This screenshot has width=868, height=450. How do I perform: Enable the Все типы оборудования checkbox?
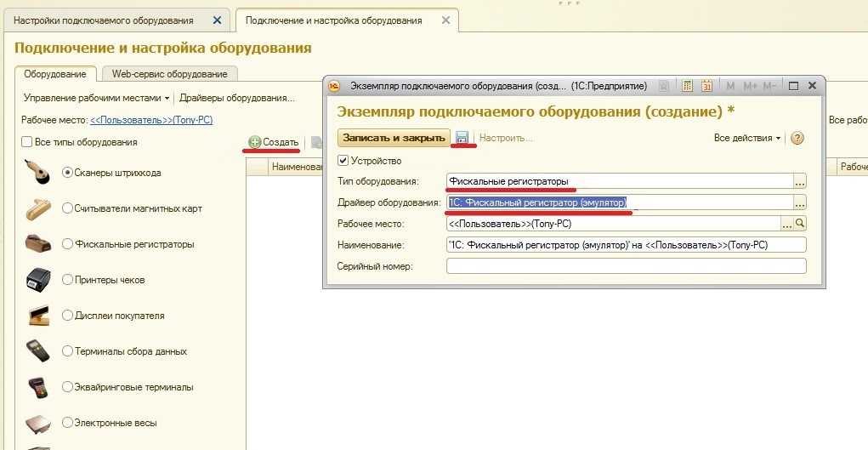point(27,142)
